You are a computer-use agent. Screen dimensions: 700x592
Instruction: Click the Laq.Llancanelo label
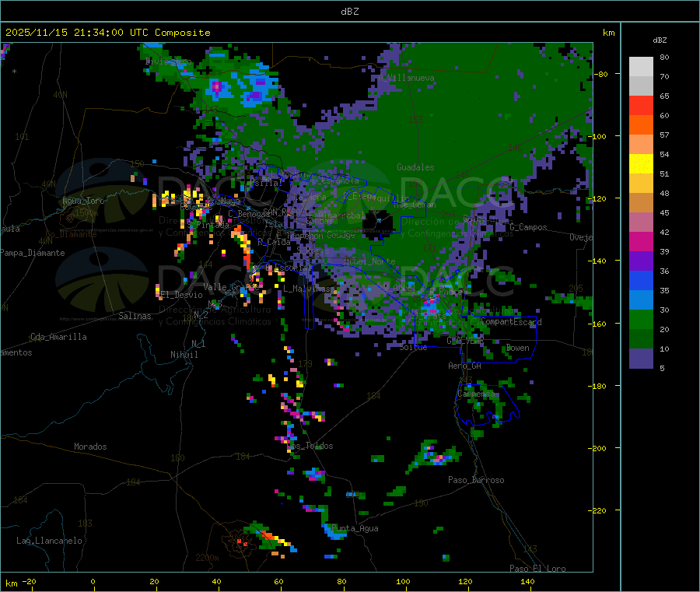[x=49, y=541]
